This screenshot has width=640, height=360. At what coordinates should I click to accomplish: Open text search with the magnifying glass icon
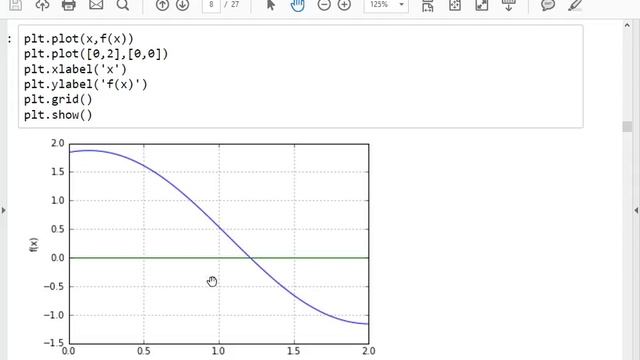(x=122, y=5)
